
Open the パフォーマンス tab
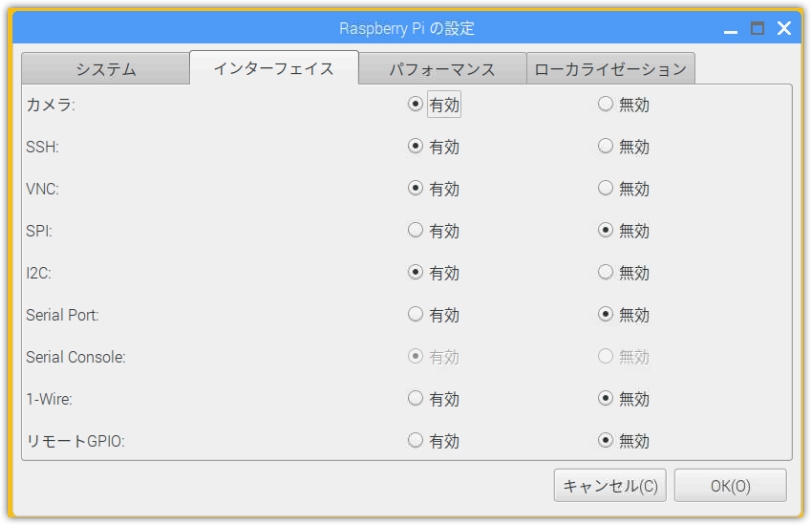point(443,69)
